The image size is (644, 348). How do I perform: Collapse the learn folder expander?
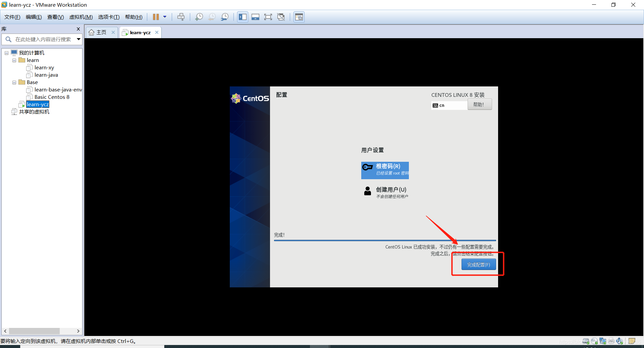point(14,60)
